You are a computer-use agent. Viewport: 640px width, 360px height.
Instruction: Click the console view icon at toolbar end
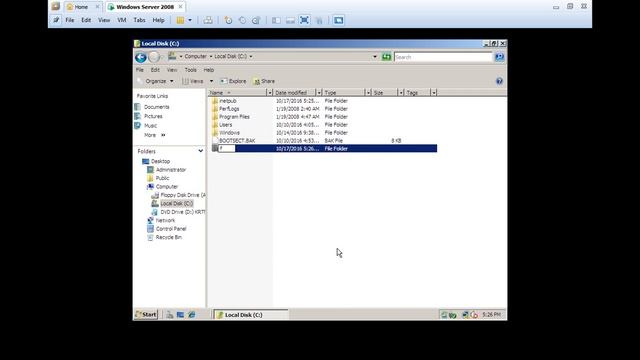click(x=338, y=20)
